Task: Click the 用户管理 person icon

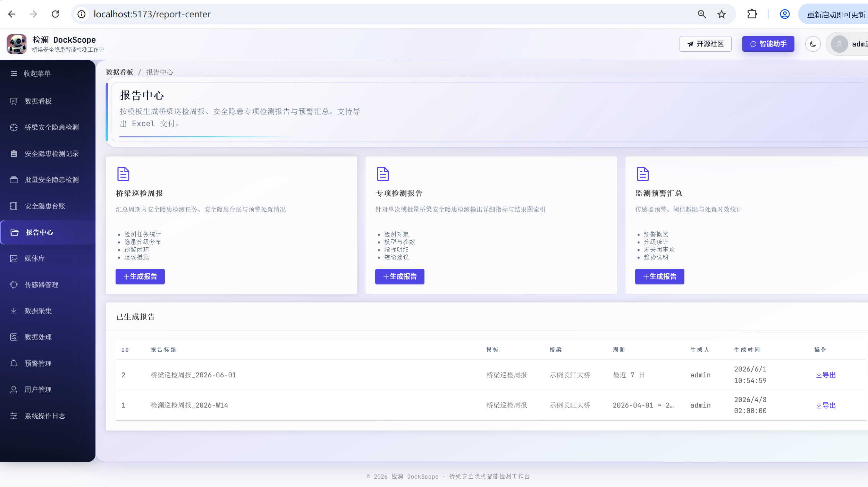Action: [14, 390]
